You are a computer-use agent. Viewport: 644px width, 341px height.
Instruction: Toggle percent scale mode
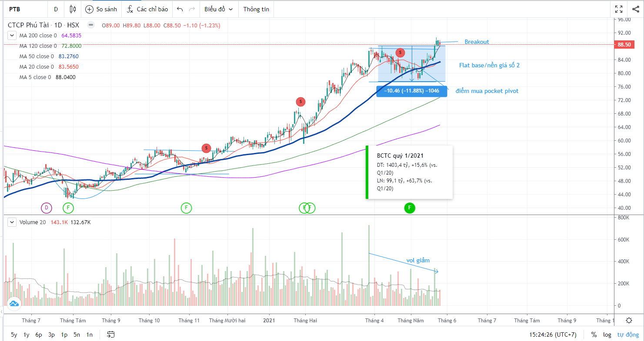click(x=594, y=334)
